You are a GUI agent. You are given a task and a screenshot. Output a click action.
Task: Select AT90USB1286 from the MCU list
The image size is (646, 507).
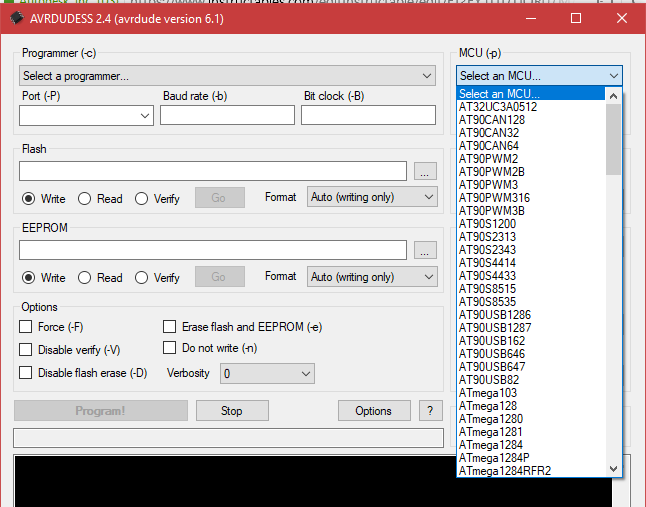point(531,315)
